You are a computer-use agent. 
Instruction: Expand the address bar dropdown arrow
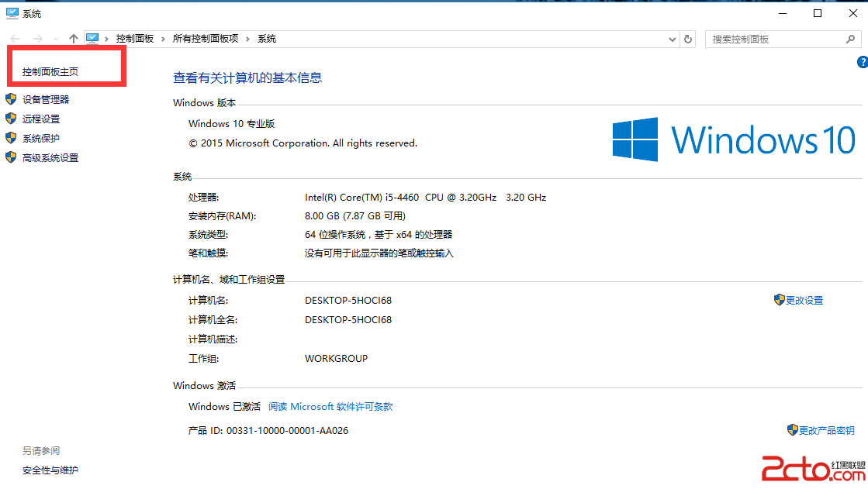coord(672,38)
